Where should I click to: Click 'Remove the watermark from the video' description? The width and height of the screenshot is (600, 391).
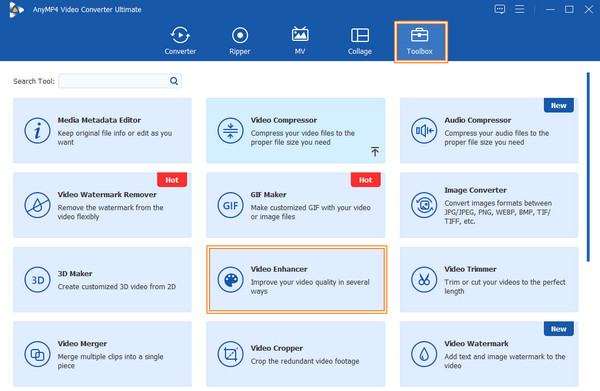[110, 212]
